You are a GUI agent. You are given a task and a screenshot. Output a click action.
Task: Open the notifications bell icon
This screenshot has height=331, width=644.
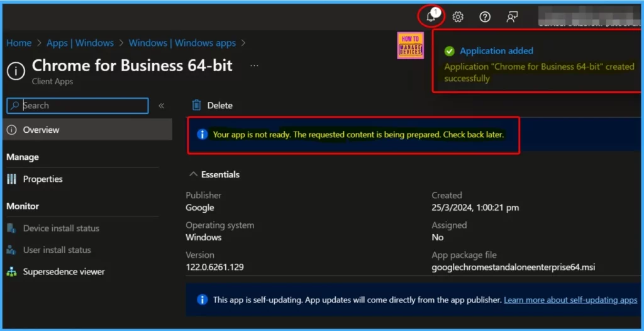point(430,16)
